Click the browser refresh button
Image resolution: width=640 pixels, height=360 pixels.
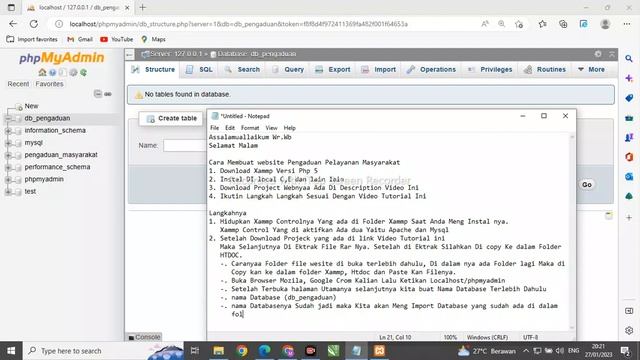tap(33, 24)
